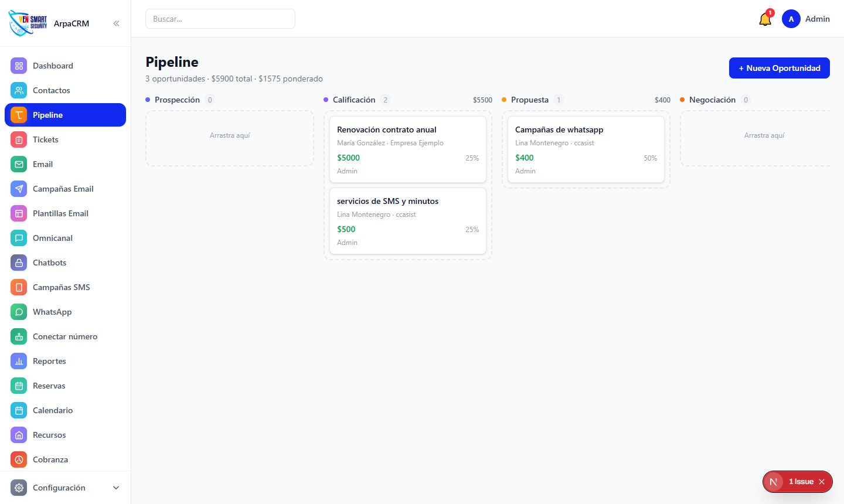
Task: Expand the Configuración chevron
Action: (x=116, y=488)
